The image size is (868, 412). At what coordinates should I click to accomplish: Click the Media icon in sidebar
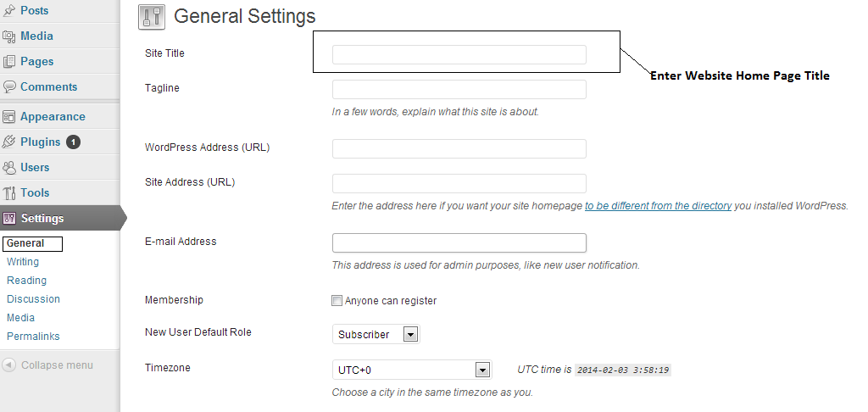tap(9, 36)
